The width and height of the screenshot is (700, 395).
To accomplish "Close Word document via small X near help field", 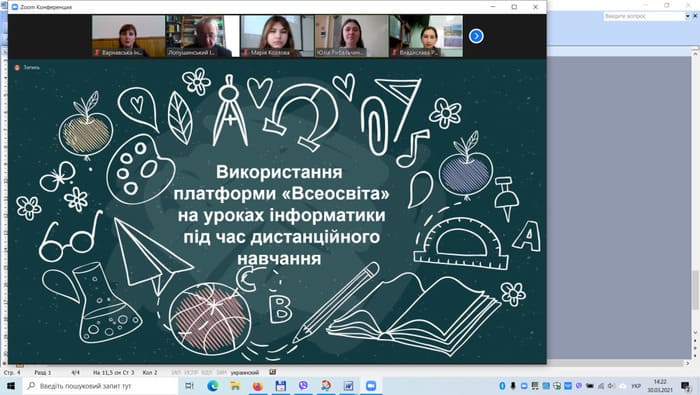I will click(696, 16).
